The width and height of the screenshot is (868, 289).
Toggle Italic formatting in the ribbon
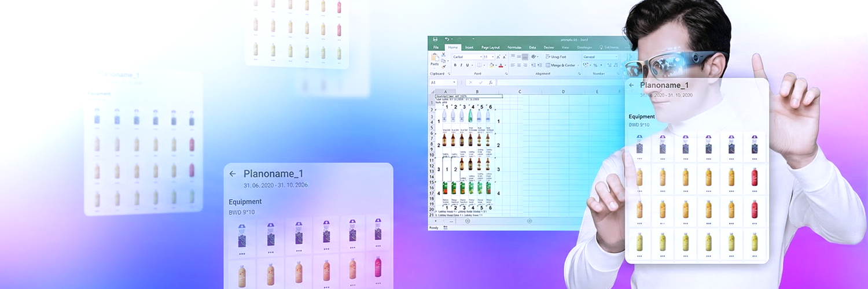click(461, 65)
